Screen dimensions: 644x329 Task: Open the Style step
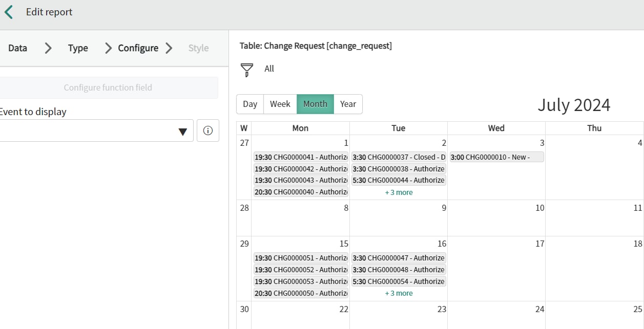(x=199, y=48)
